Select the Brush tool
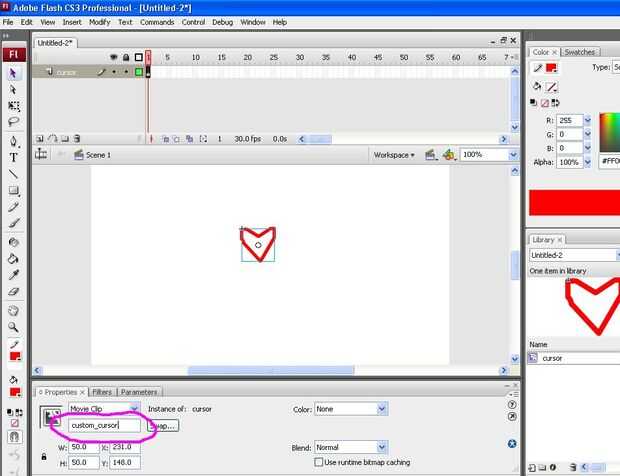This screenshot has width=620, height=476. click(x=13, y=223)
